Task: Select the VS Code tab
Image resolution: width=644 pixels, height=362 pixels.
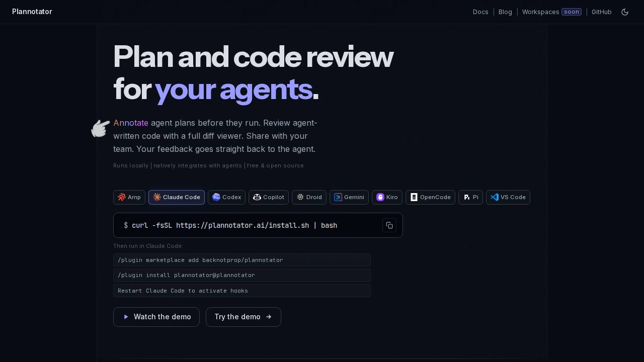Action: click(508, 197)
